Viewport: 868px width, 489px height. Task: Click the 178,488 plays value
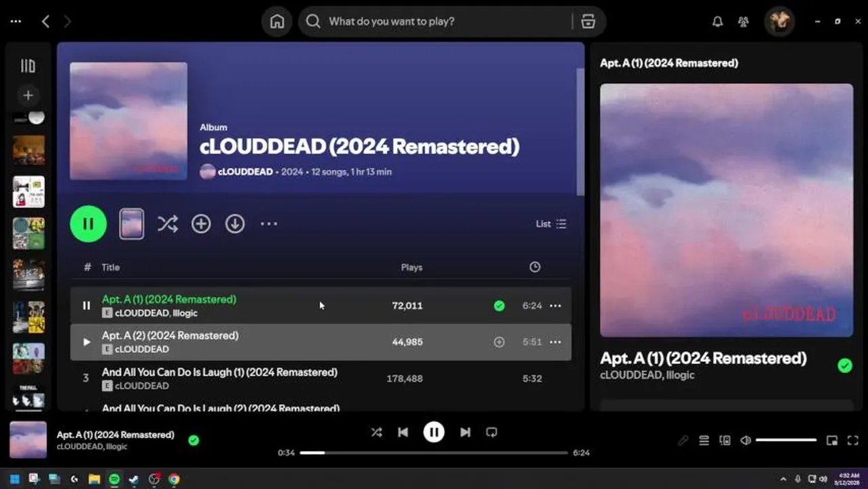[x=405, y=378]
